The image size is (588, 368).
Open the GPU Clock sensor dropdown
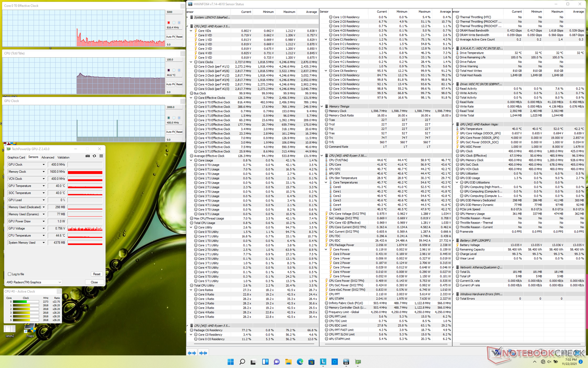pos(43,165)
